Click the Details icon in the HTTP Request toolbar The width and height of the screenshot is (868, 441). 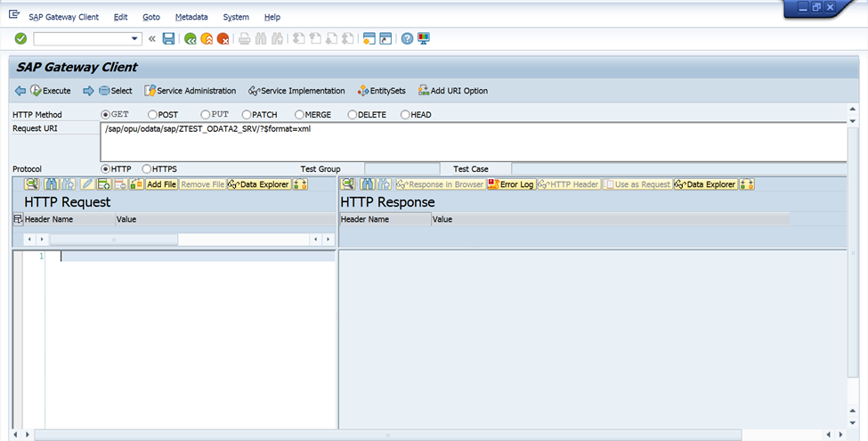[x=31, y=184]
